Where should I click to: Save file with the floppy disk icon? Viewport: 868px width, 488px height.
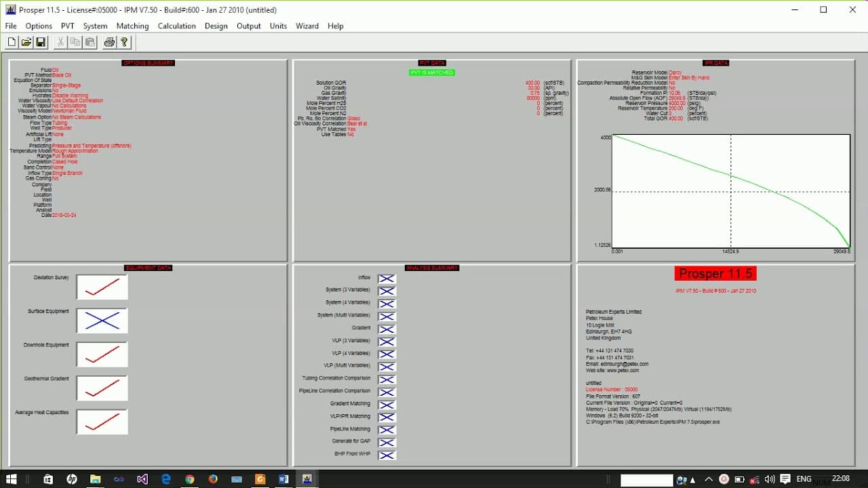coord(41,42)
